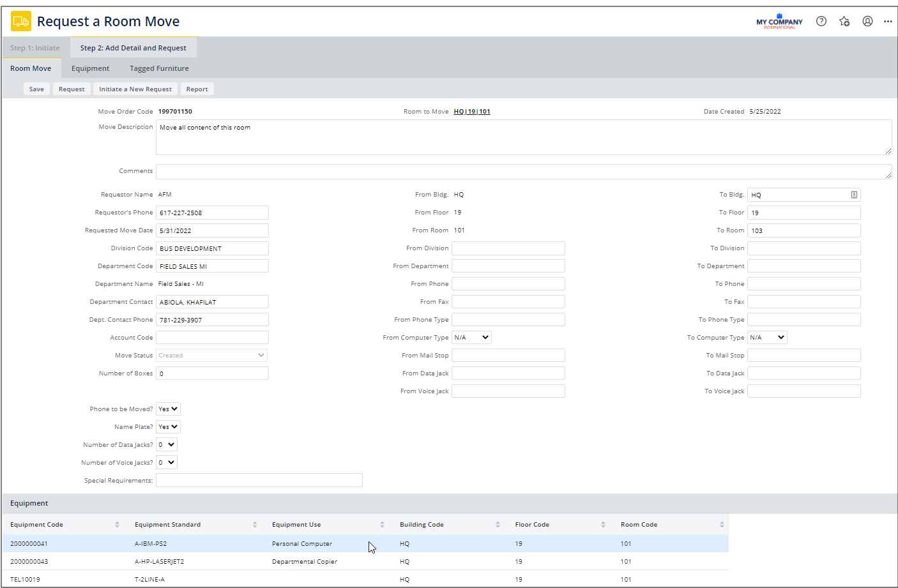The height and width of the screenshot is (588, 898).
Task: Click the yellow moving truck app icon
Action: click(x=21, y=21)
